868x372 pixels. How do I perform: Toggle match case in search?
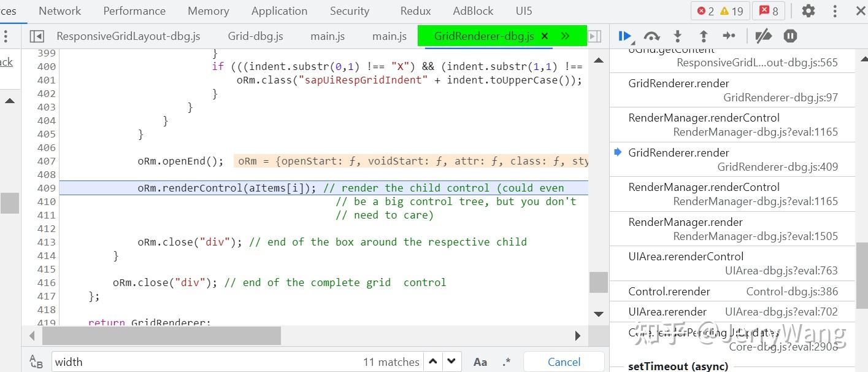pyautogui.click(x=480, y=362)
